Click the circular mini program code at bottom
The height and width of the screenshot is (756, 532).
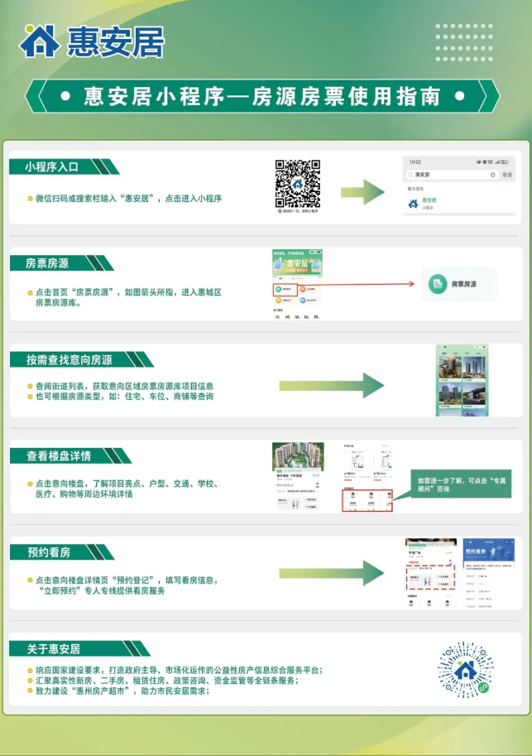click(x=464, y=669)
